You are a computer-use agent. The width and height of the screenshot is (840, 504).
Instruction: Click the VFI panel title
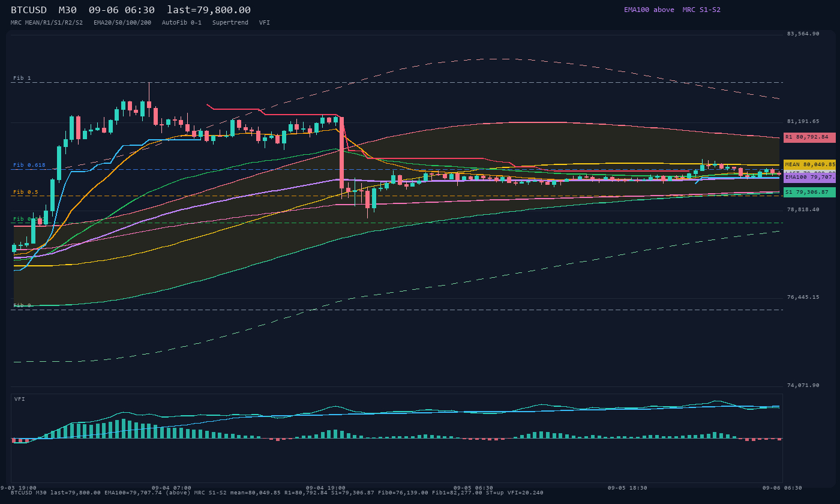20,399
